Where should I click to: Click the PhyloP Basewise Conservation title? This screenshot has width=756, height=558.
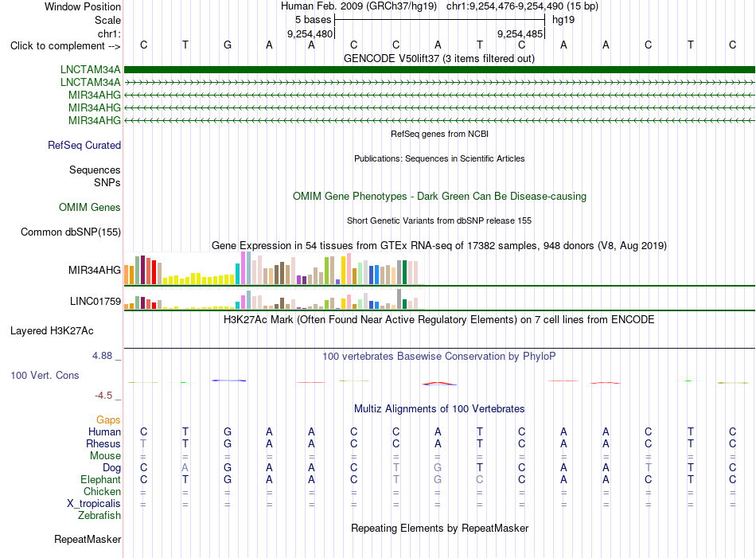coord(439,357)
